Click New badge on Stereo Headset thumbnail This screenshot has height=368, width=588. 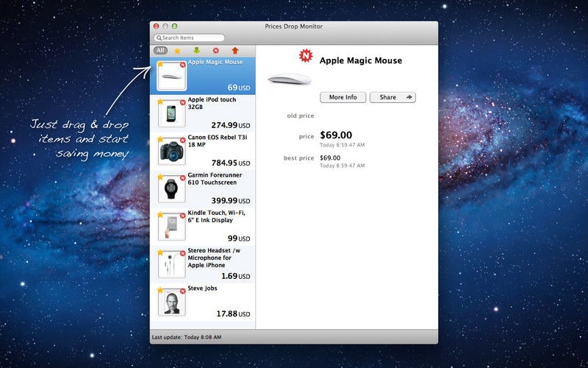tap(182, 253)
